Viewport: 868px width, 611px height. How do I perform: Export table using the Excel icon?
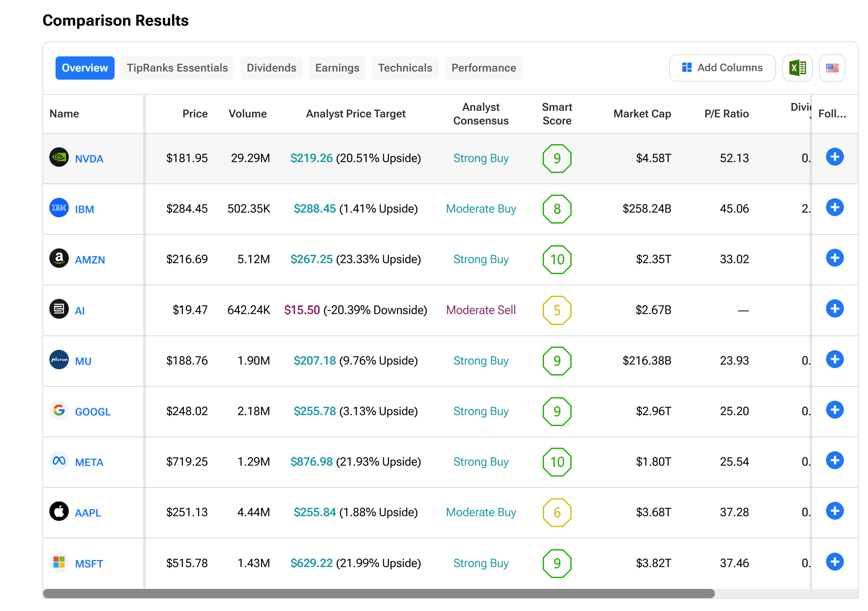pyautogui.click(x=797, y=68)
